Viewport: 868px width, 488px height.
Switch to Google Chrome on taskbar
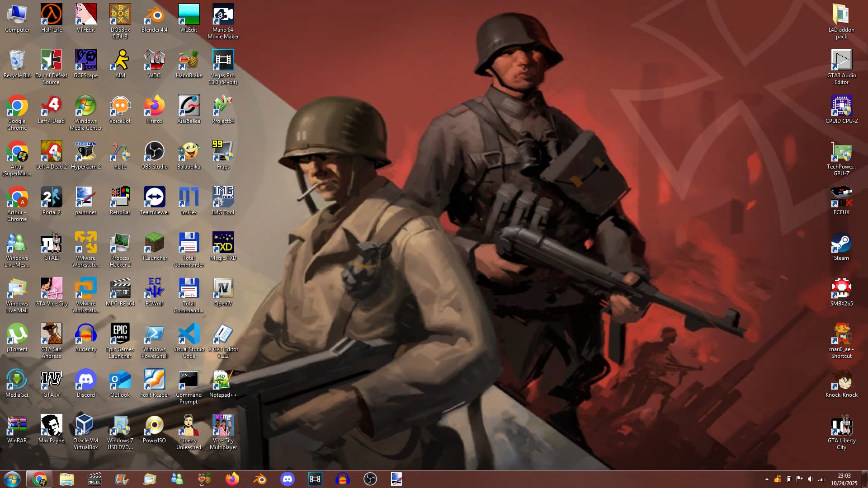click(x=39, y=479)
